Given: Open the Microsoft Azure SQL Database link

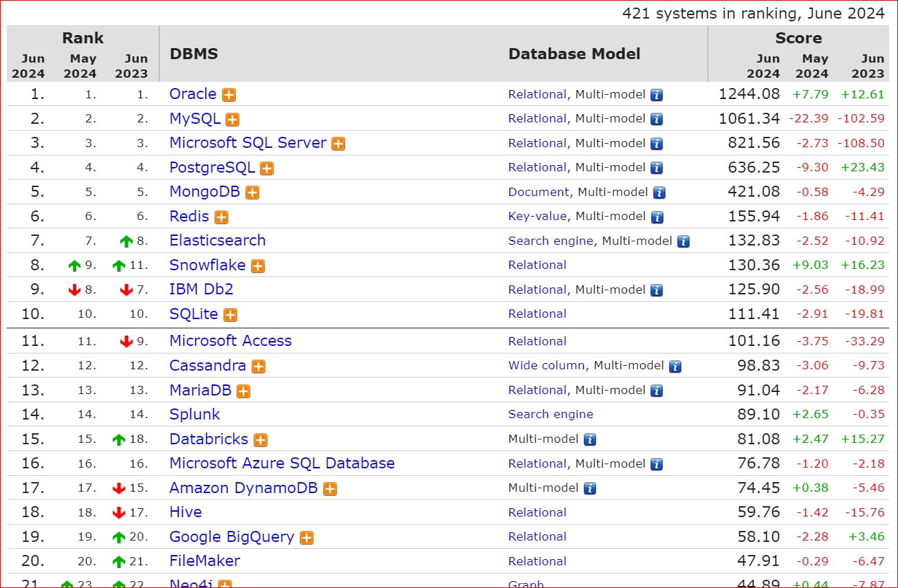Looking at the screenshot, I should pos(283,464).
